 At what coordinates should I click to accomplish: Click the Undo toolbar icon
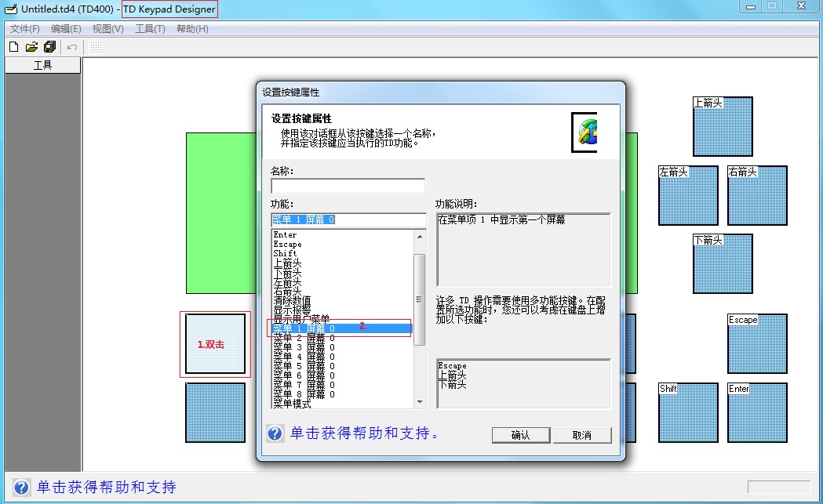[x=72, y=47]
